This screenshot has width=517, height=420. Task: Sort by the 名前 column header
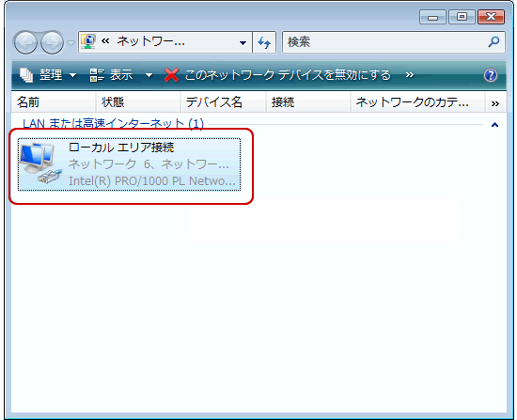point(54,102)
